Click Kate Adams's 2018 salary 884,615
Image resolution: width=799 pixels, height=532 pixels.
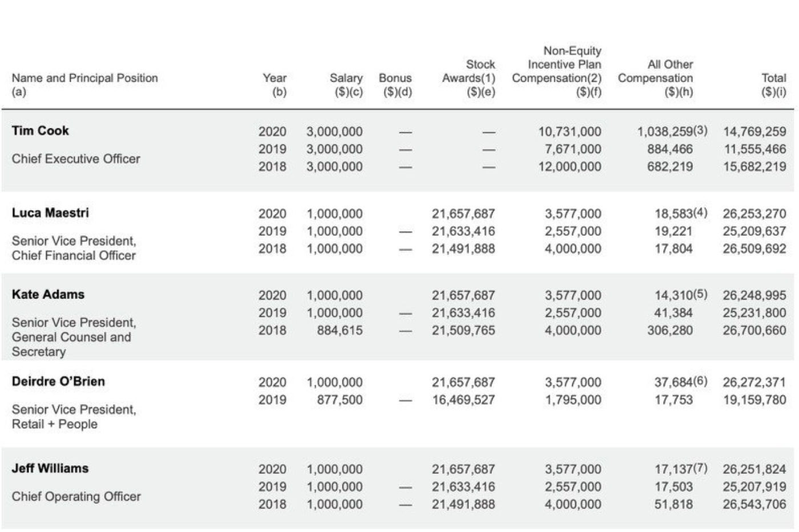pos(340,331)
